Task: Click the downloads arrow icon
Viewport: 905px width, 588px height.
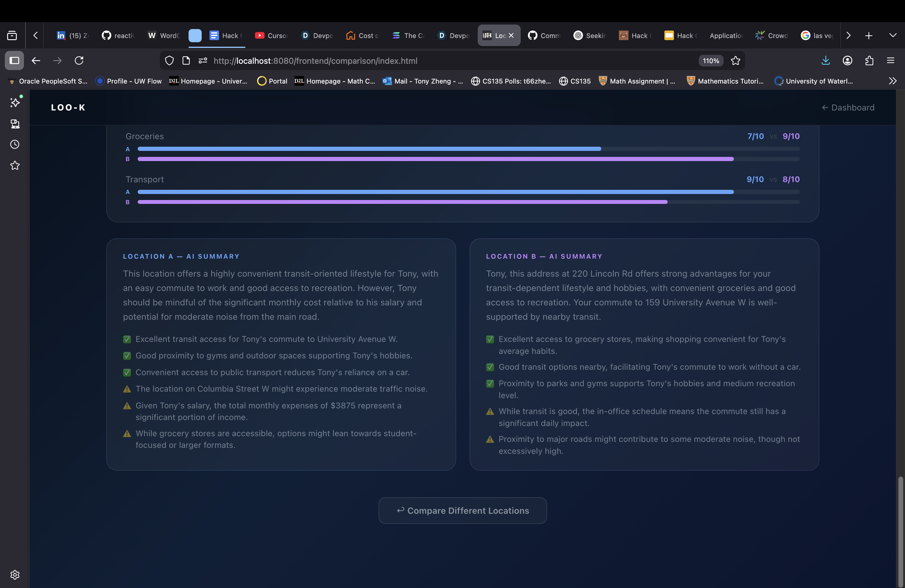Action: (825, 60)
